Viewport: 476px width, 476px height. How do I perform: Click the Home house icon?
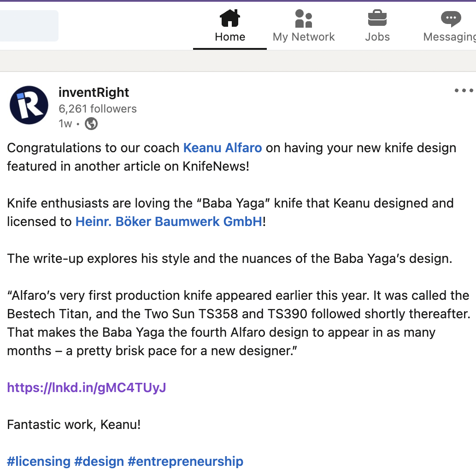click(230, 18)
